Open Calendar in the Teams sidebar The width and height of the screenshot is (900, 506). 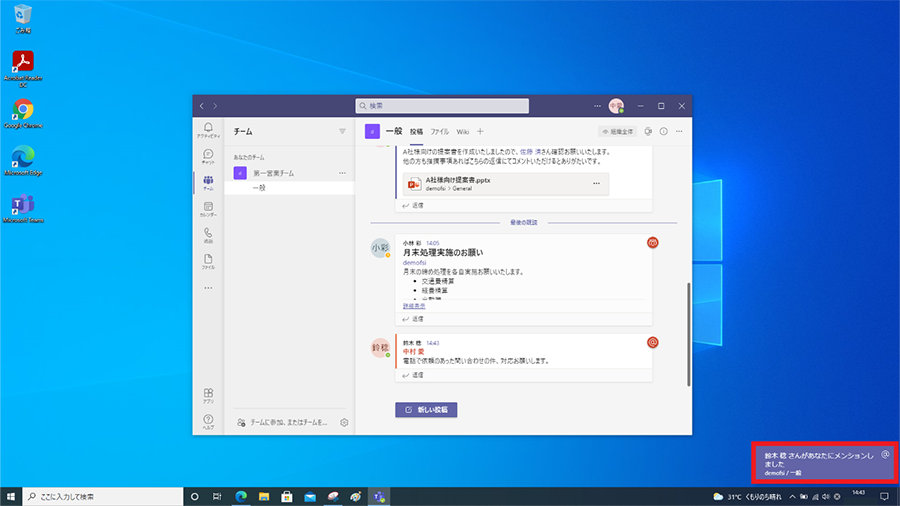coord(208,209)
